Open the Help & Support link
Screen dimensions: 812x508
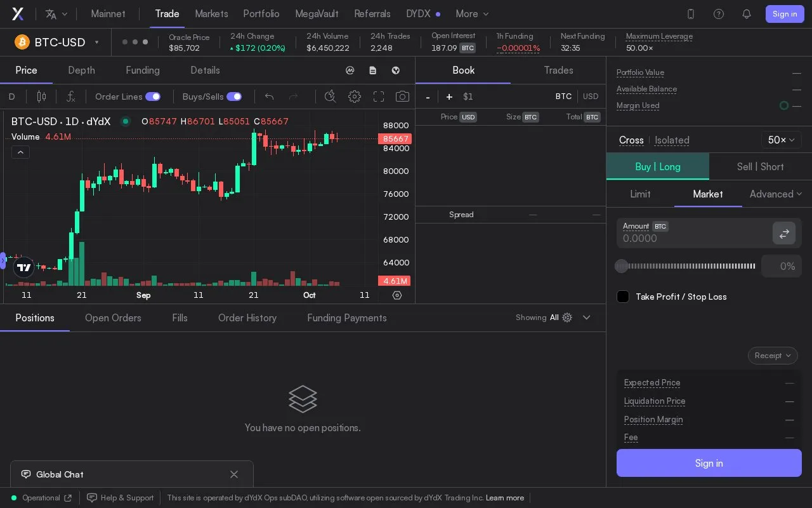[x=121, y=498]
